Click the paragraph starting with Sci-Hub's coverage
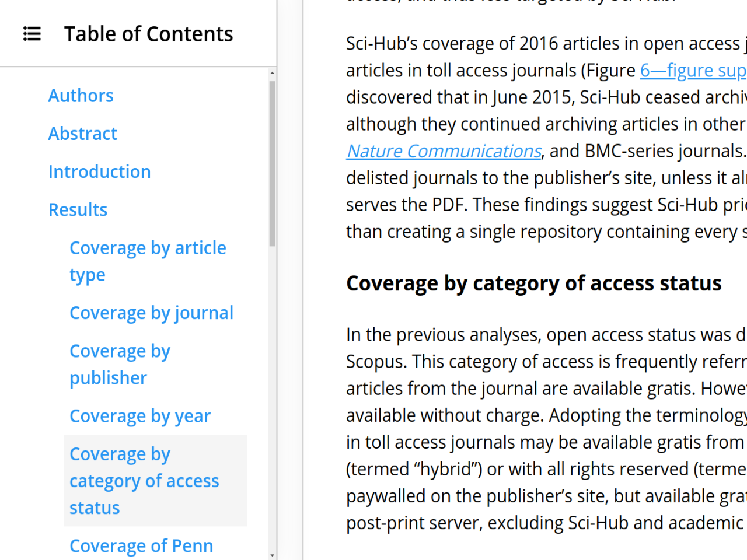 (x=546, y=138)
